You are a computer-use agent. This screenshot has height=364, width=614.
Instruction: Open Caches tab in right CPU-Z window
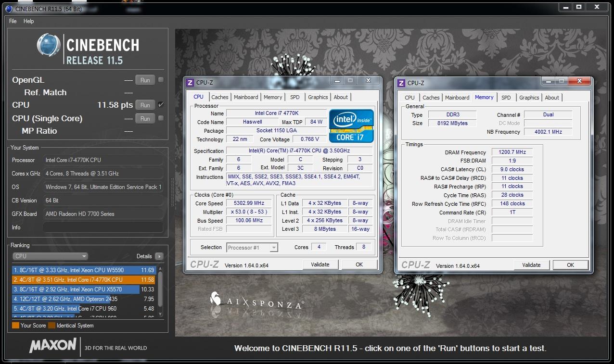(x=431, y=98)
